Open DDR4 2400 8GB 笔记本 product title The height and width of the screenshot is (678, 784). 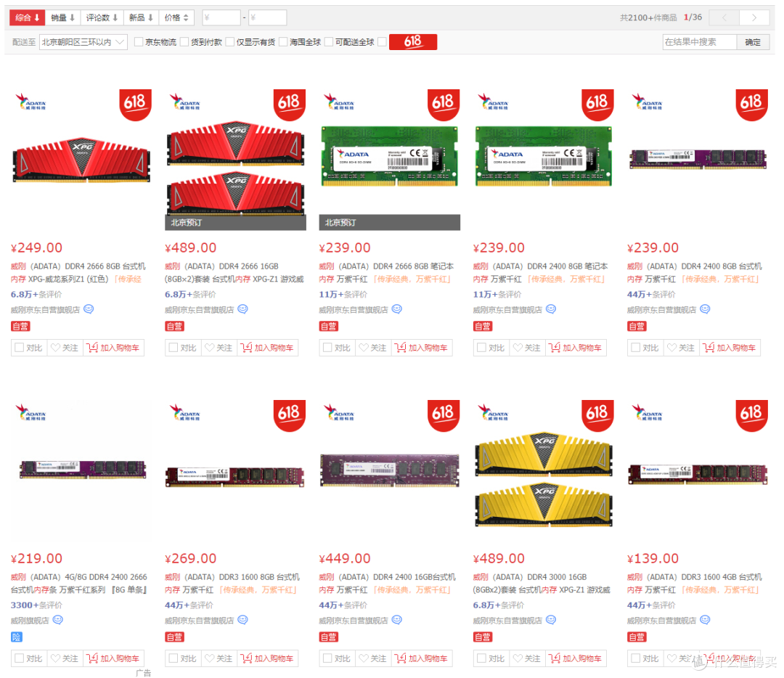pos(541,272)
